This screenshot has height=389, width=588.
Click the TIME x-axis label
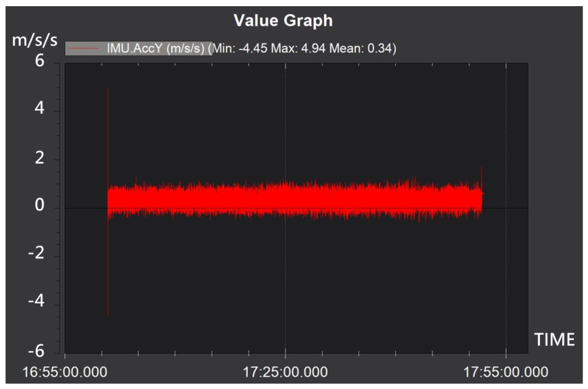click(x=554, y=340)
